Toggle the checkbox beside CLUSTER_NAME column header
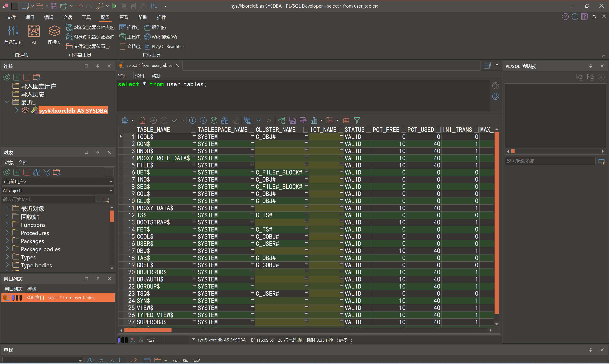 (306, 130)
